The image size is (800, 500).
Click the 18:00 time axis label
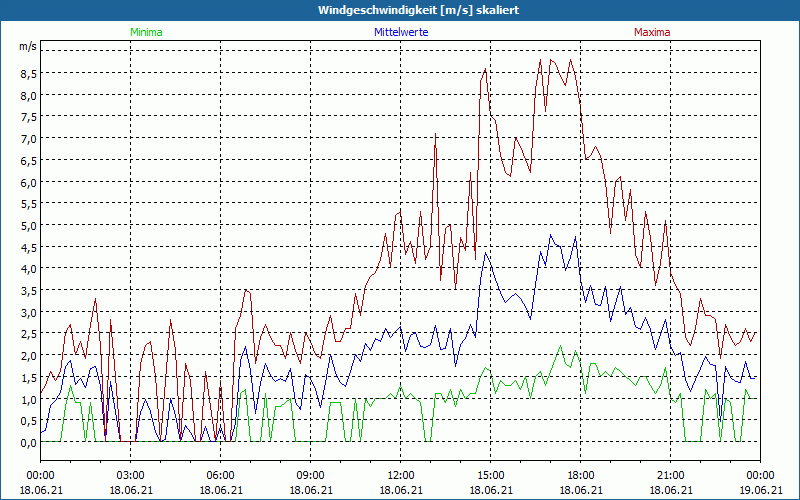point(581,476)
